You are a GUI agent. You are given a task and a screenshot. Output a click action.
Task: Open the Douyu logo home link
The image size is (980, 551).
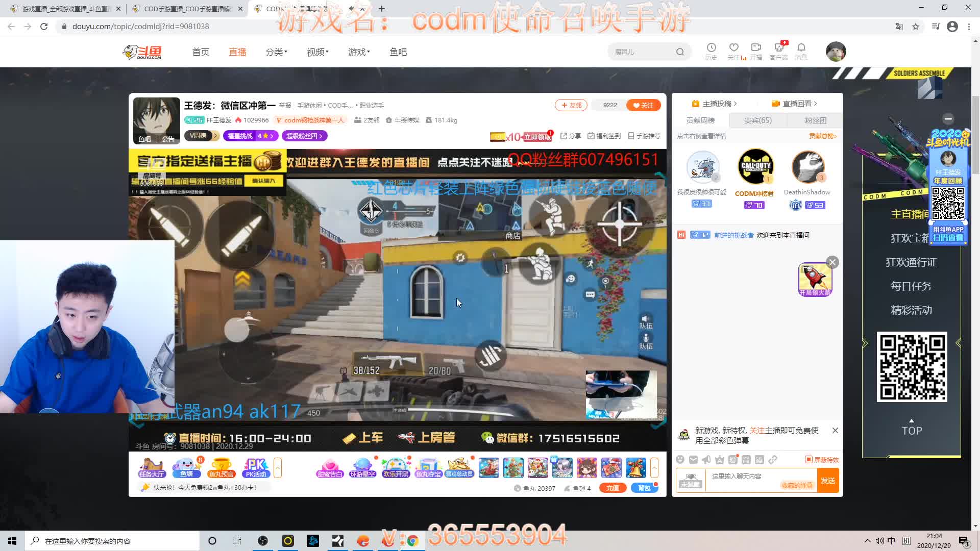[x=142, y=52]
